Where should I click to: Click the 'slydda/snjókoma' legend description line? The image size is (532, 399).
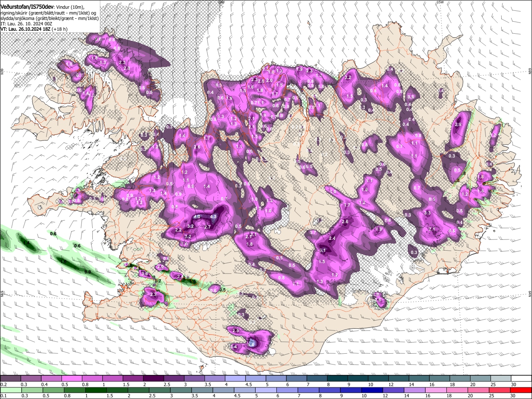click(49, 18)
